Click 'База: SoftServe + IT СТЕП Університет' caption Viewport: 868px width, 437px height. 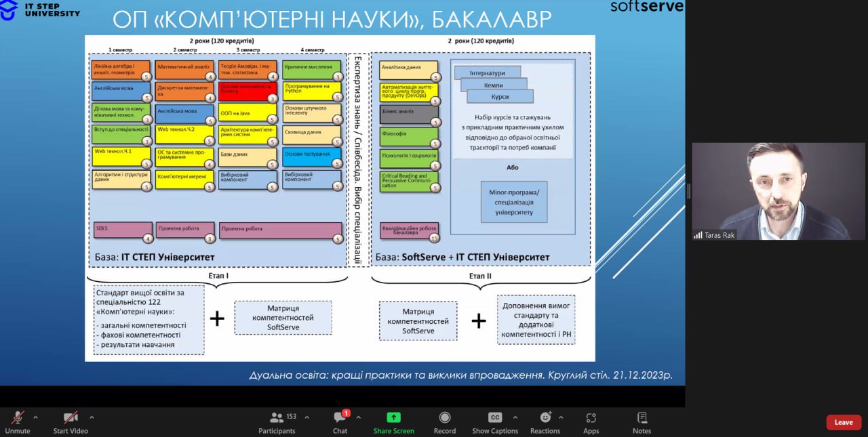462,257
